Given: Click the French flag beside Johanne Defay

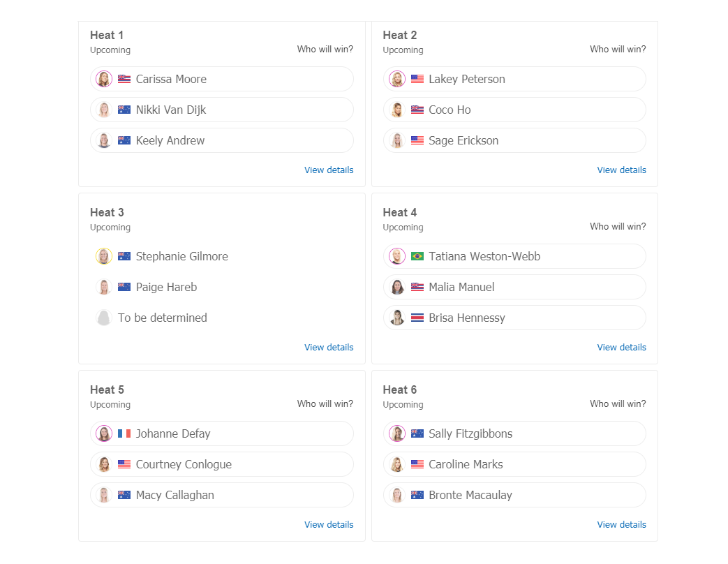Looking at the screenshot, I should pyautogui.click(x=124, y=433).
